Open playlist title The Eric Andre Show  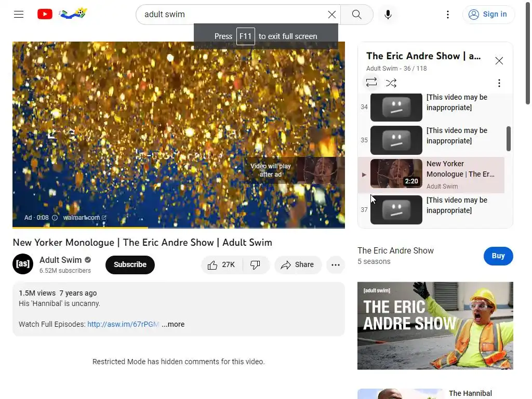point(423,56)
